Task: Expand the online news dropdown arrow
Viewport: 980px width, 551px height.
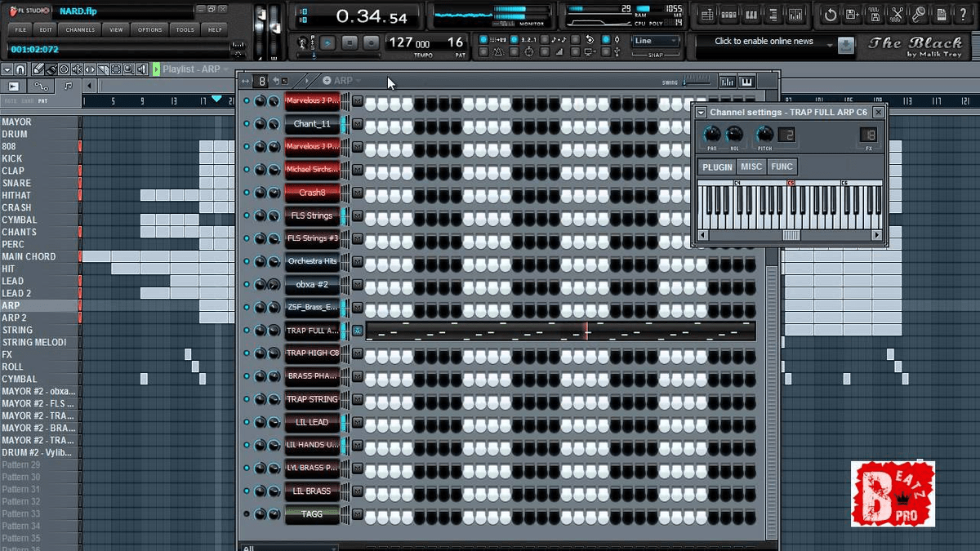Action: point(830,46)
